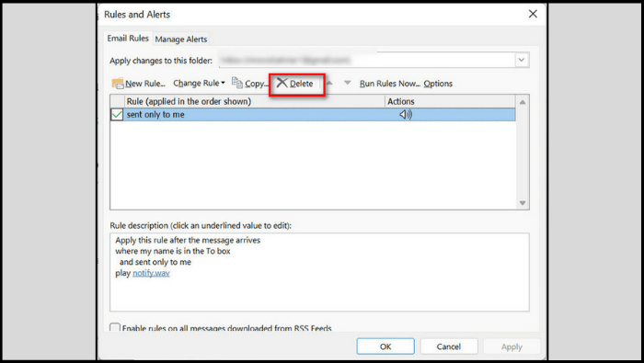Switch to the Manage Alerts tab
Image resolution: width=644 pixels, height=363 pixels.
click(x=181, y=40)
